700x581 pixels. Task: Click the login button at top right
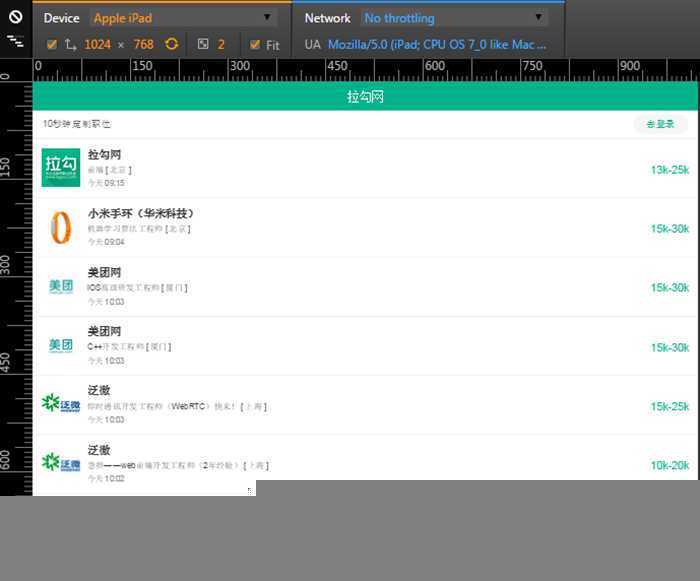click(x=660, y=124)
